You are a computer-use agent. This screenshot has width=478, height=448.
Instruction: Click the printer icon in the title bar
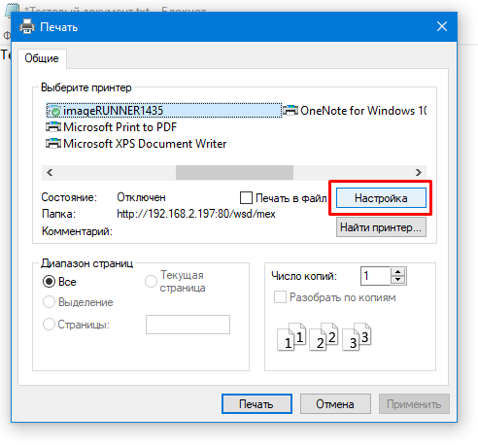pyautogui.click(x=27, y=27)
